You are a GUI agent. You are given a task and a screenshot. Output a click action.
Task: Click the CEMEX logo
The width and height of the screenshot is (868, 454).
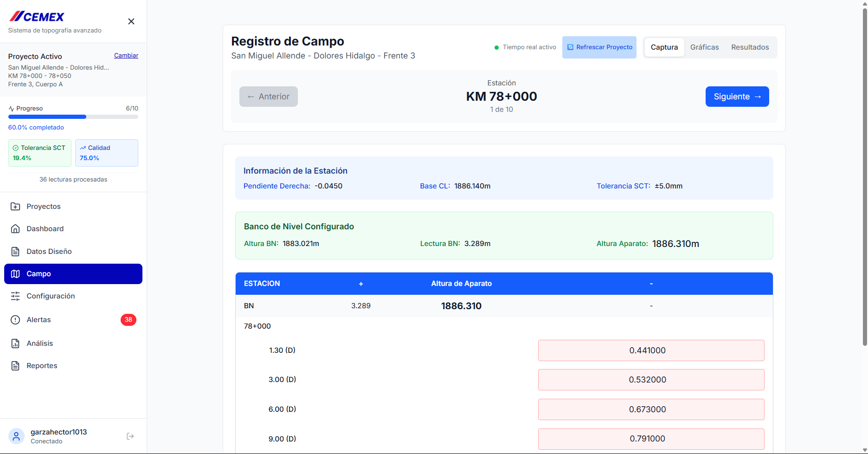37,17
